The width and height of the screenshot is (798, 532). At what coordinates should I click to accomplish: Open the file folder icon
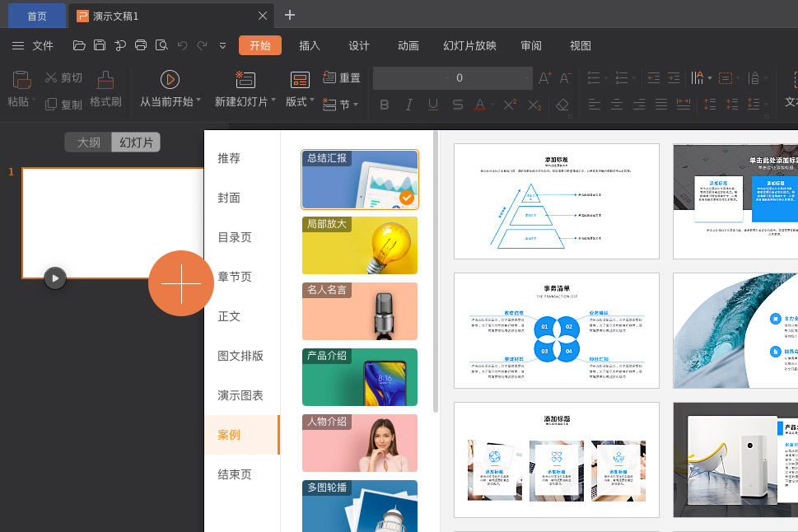pos(79,45)
